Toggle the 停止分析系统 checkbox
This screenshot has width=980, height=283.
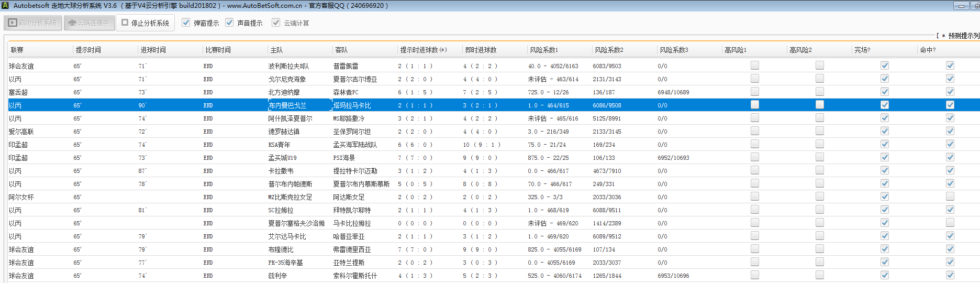pos(125,23)
